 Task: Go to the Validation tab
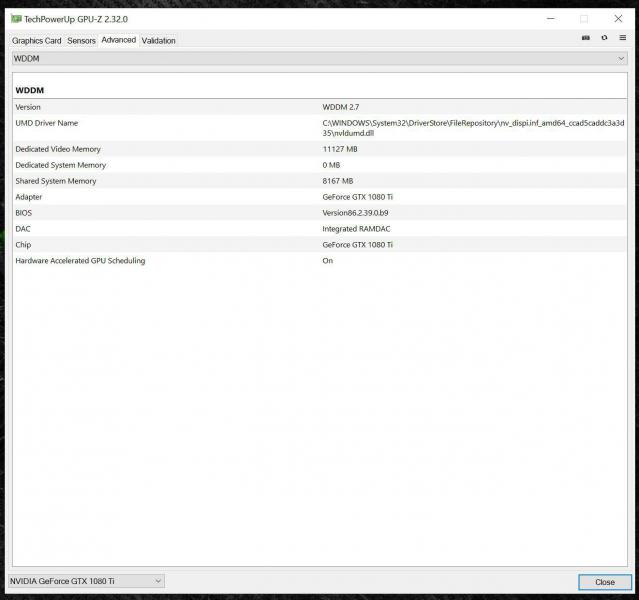(x=158, y=41)
